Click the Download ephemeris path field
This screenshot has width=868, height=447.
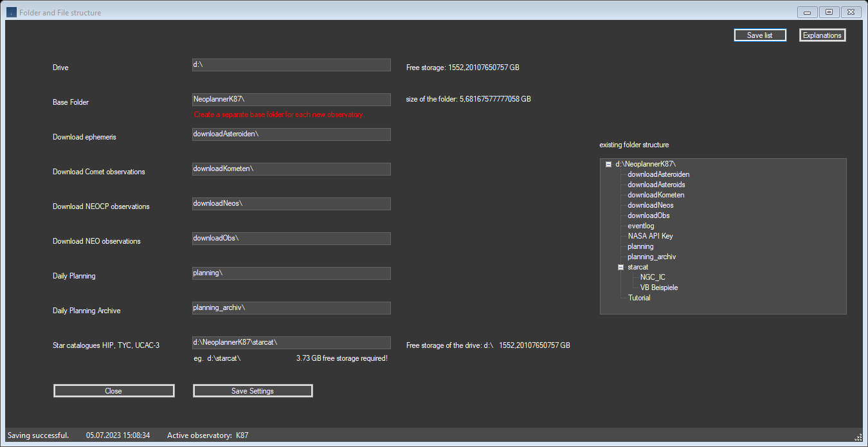(x=291, y=134)
